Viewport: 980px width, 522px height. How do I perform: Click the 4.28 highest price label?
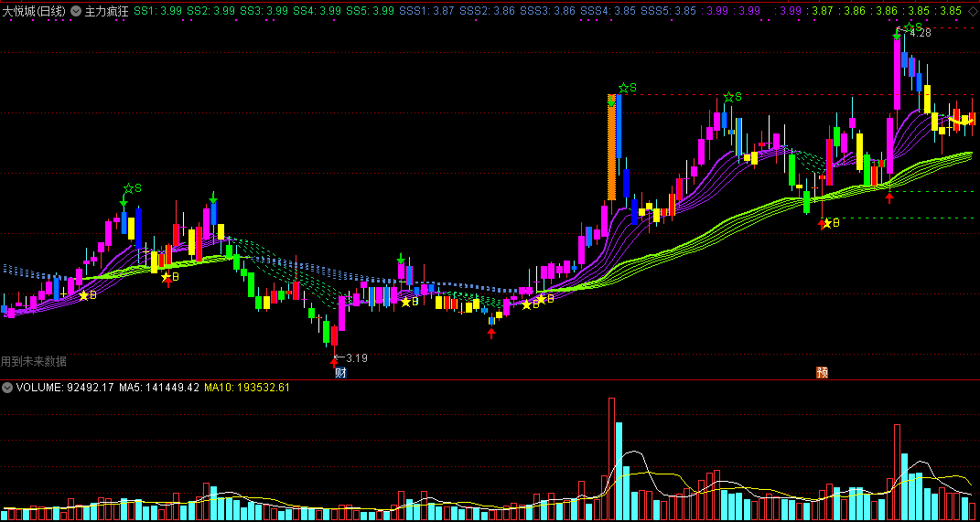920,33
